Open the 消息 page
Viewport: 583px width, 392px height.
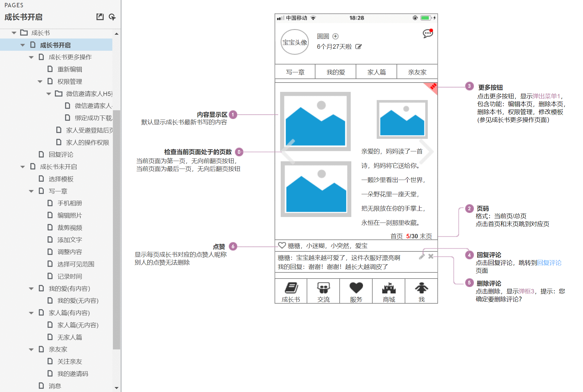(x=55, y=386)
